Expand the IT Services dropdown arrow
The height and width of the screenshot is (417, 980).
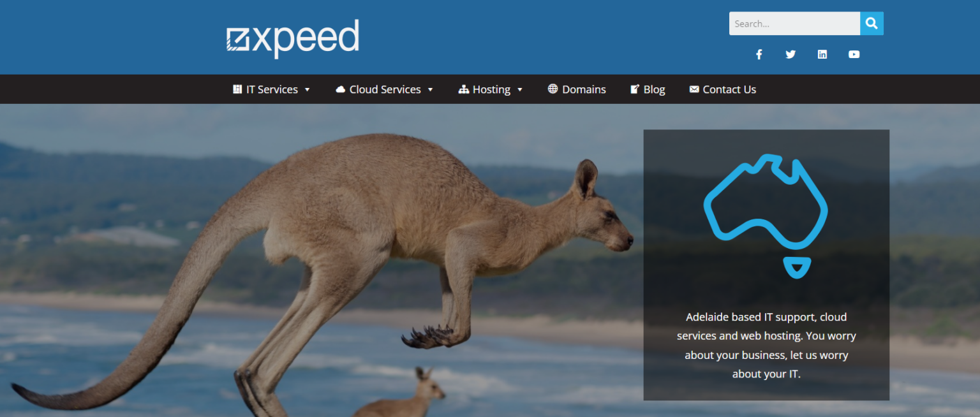(x=307, y=90)
